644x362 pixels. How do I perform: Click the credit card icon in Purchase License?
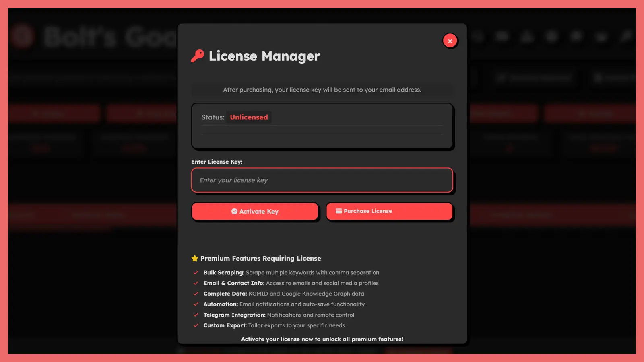point(339,211)
